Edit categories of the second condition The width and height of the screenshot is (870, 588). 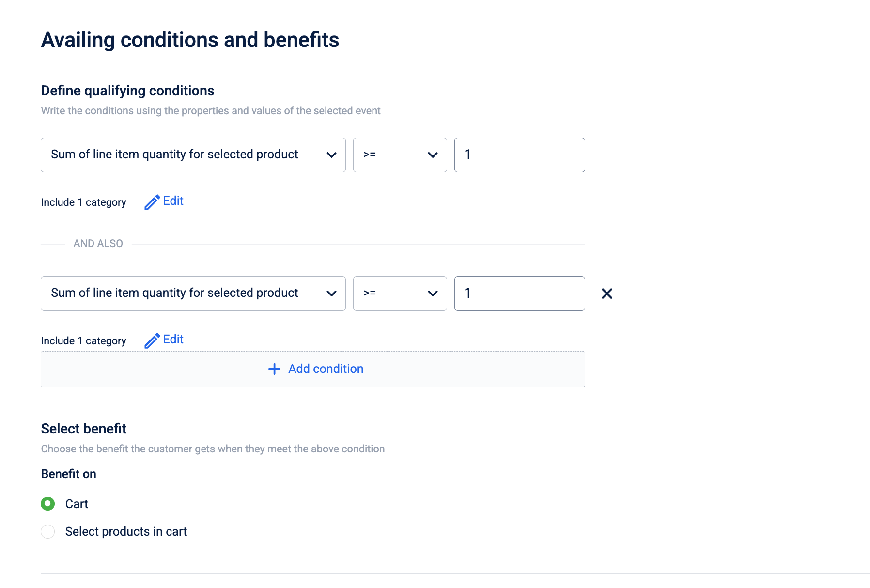pyautogui.click(x=173, y=340)
